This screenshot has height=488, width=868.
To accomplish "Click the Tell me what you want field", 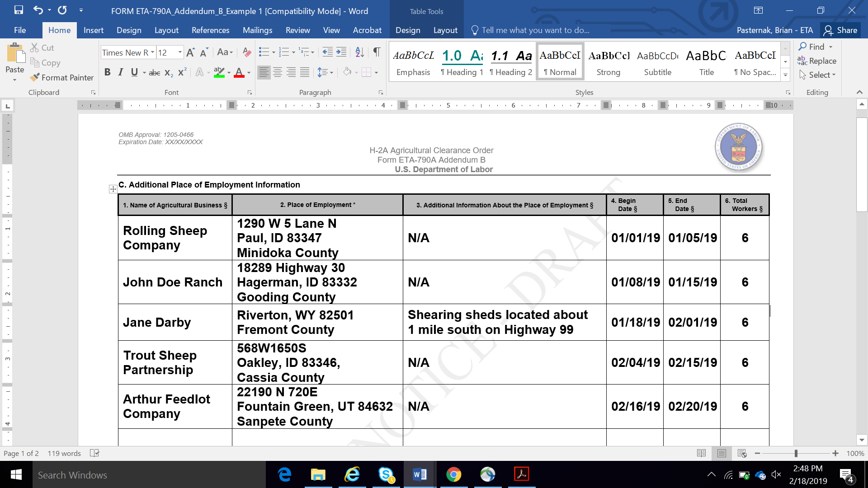I will [x=535, y=30].
